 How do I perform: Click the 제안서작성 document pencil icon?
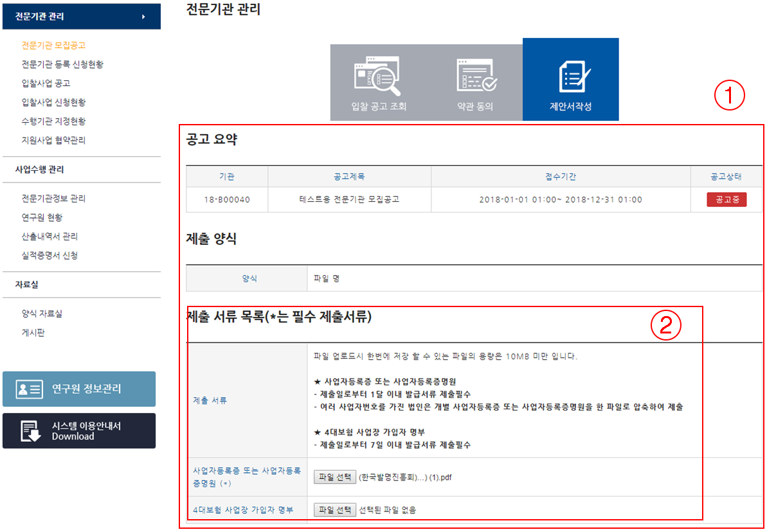pos(570,77)
